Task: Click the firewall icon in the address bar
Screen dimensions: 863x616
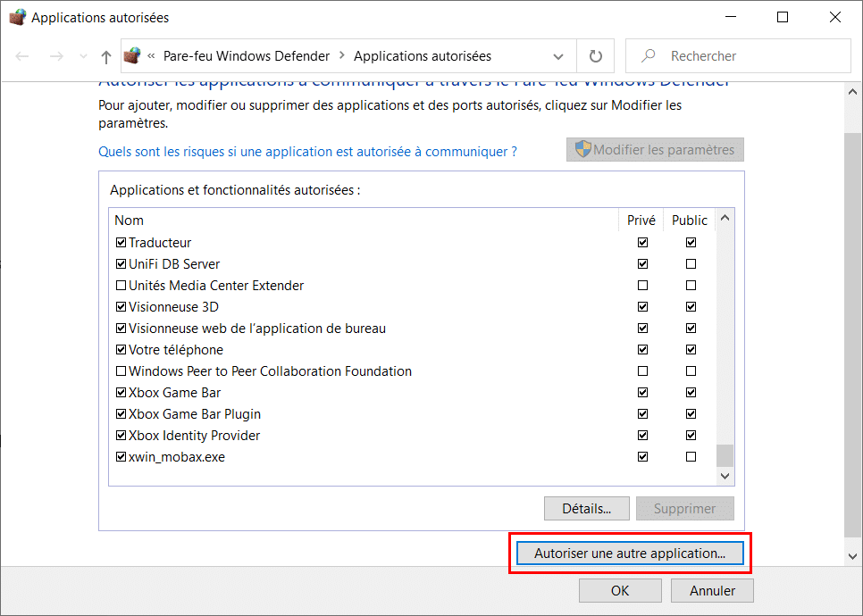Action: pos(132,55)
